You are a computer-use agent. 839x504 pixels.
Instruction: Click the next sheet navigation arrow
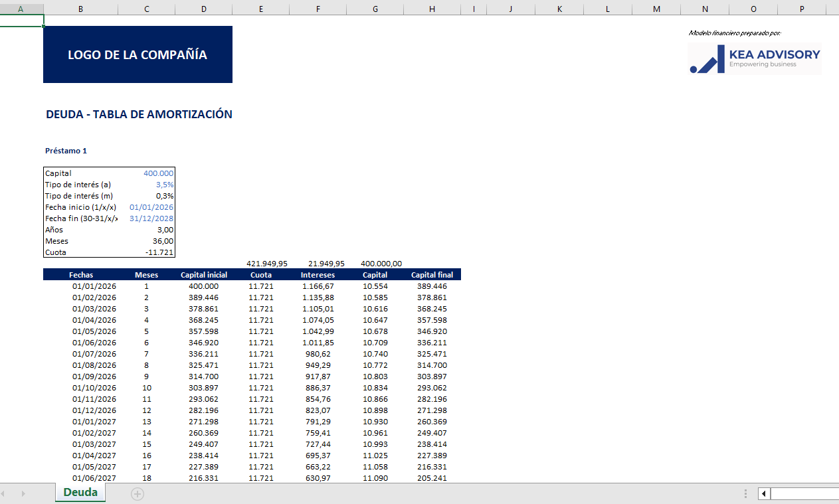coord(23,493)
